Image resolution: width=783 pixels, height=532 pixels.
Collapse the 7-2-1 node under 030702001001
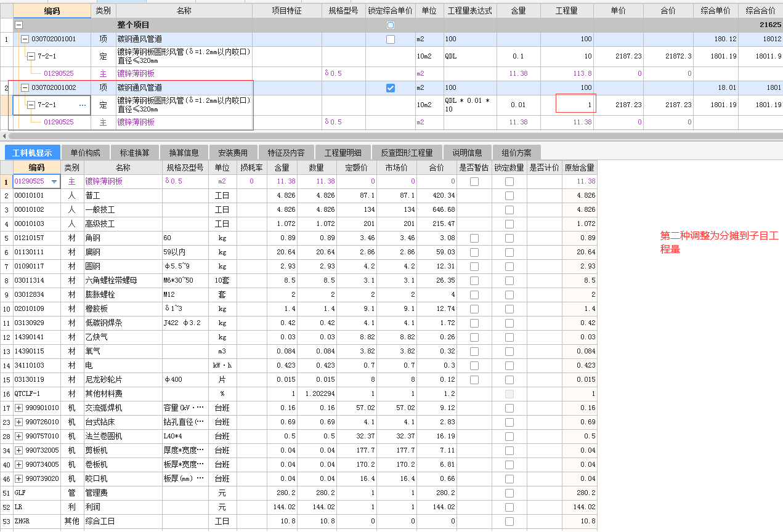(31, 56)
